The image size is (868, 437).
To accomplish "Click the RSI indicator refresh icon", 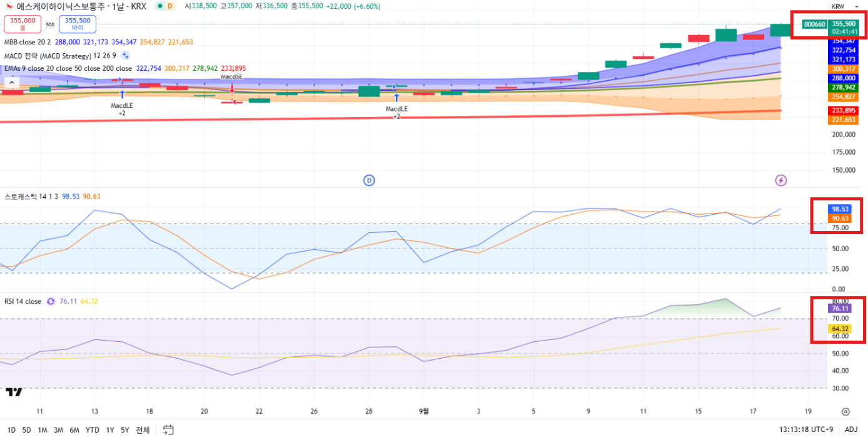I will (51, 301).
